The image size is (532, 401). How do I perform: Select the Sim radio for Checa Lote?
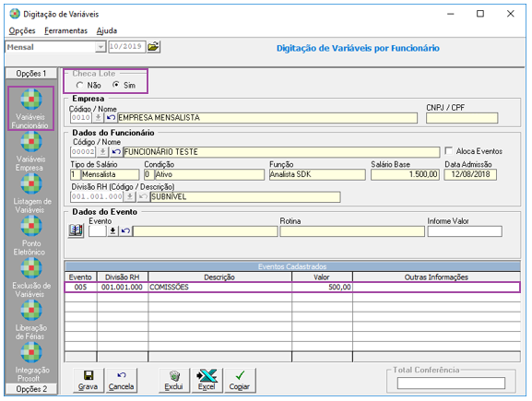116,85
